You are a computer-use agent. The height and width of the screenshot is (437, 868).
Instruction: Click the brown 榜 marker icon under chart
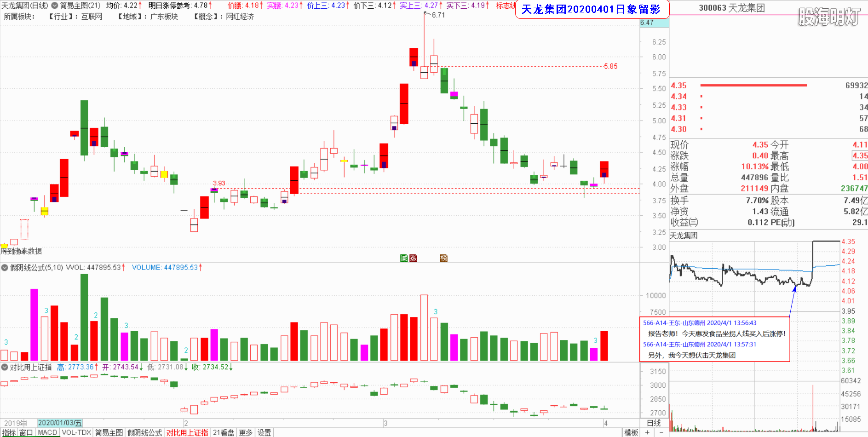(443, 258)
